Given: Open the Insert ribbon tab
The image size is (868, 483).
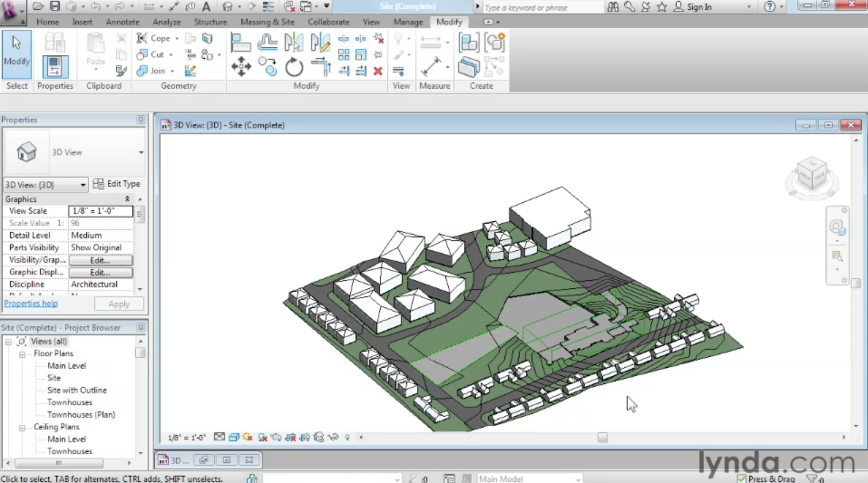Looking at the screenshot, I should (x=82, y=22).
